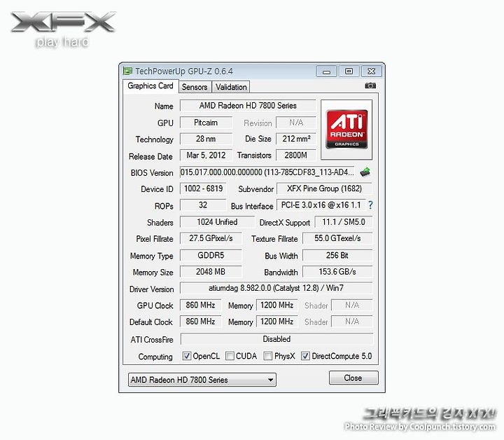The image size is (504, 440).
Task: Click the ATI CrossFire field showing Disabled
Action: point(276,339)
